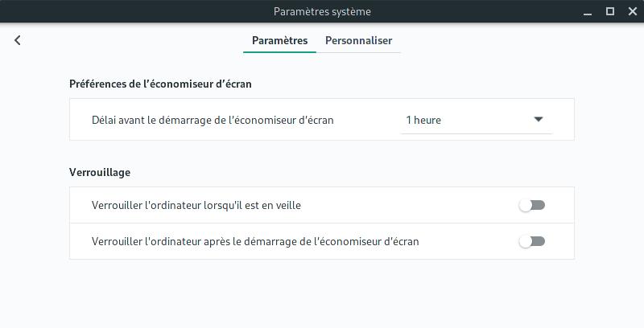Enable lock after screensaver démarrage switch
Image resolution: width=644 pixels, height=328 pixels.
tap(532, 241)
